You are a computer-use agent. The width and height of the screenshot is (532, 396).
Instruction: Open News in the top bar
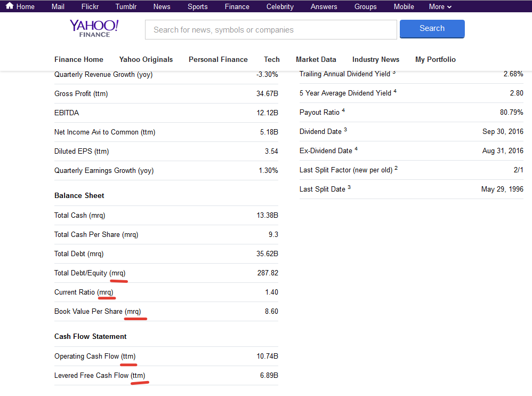(x=162, y=6)
